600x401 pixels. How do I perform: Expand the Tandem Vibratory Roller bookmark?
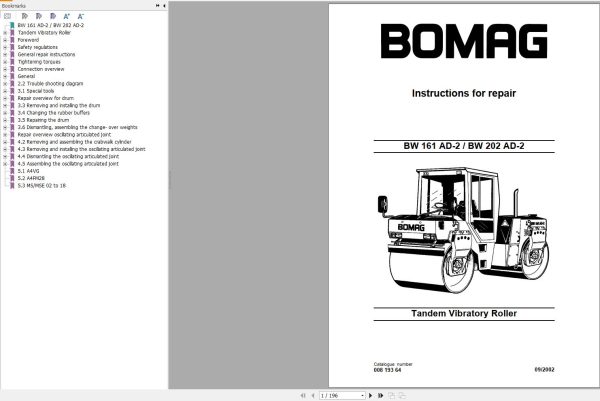point(5,33)
